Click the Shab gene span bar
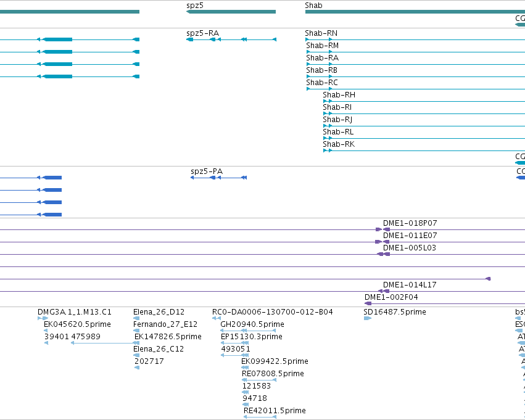 click(415, 12)
